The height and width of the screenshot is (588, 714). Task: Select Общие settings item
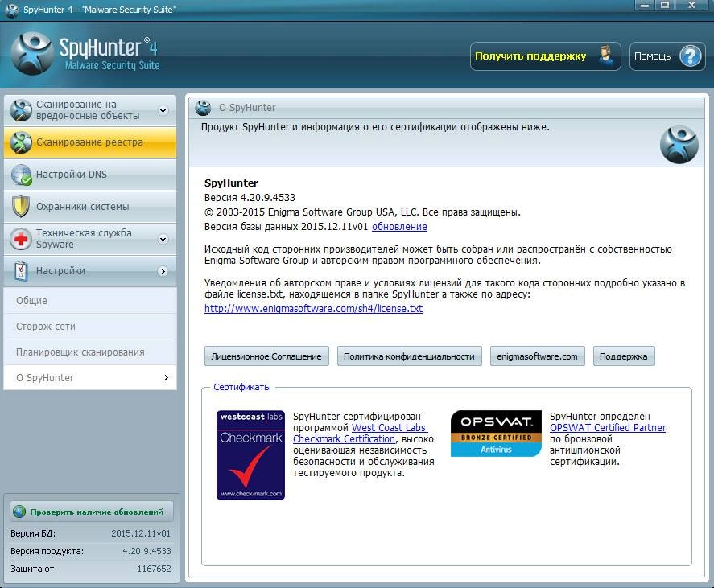(x=90, y=301)
